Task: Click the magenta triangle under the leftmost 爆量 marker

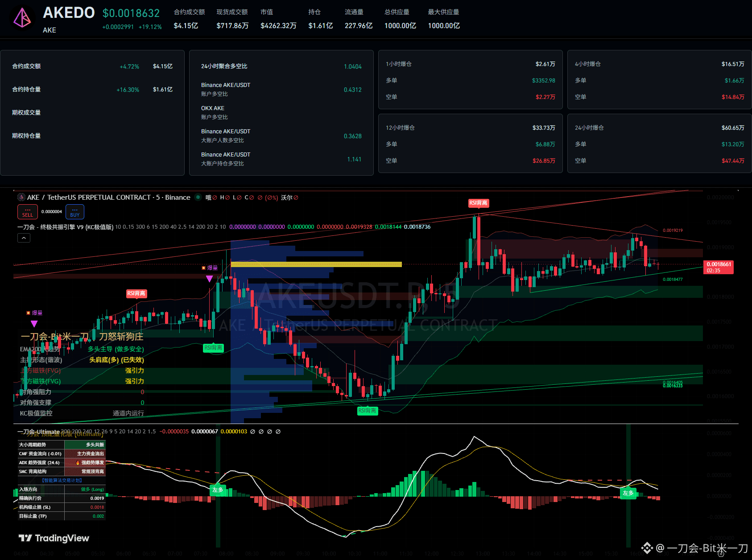Action: [x=34, y=324]
